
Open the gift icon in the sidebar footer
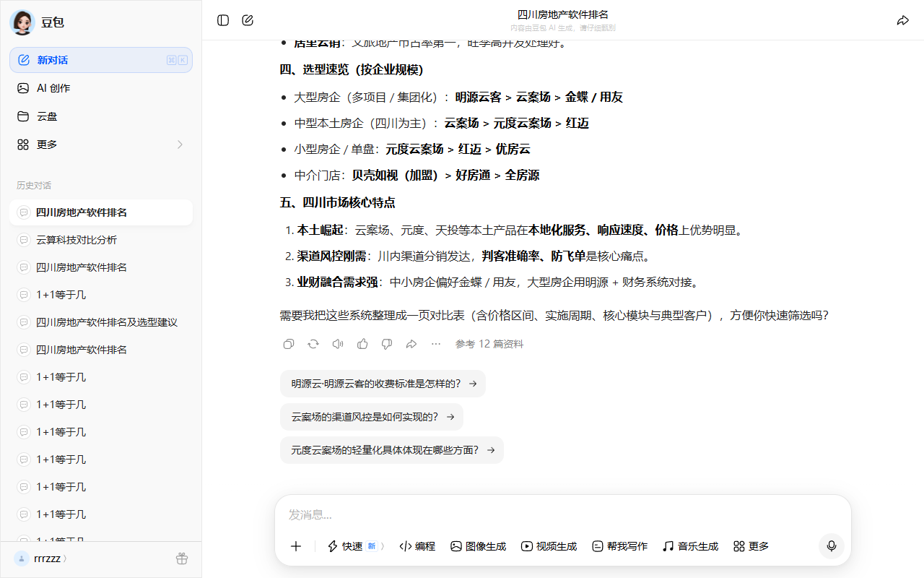tap(182, 558)
